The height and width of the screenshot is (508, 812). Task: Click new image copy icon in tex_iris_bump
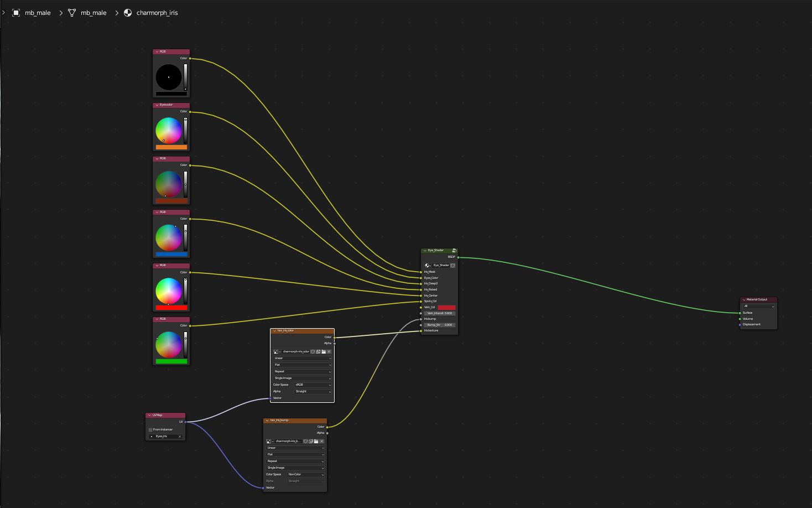pos(311,442)
